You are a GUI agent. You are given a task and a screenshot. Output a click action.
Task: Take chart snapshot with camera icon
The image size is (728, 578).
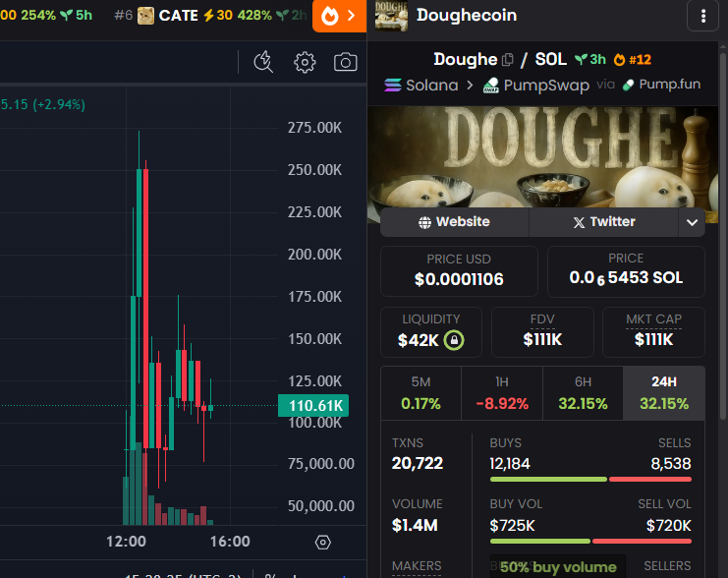(346, 62)
